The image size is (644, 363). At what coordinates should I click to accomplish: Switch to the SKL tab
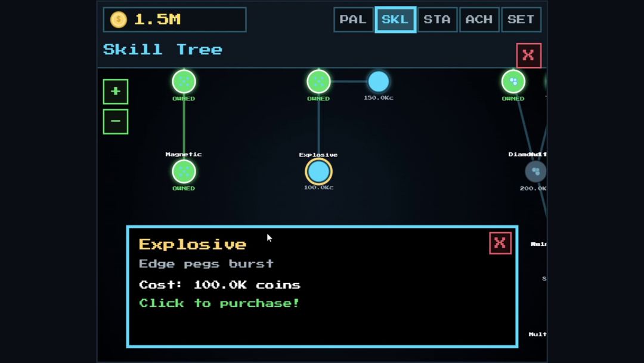coord(395,19)
